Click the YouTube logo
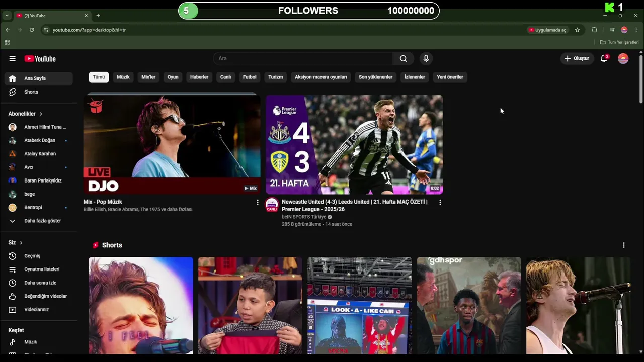The width and height of the screenshot is (644, 362). [40, 59]
